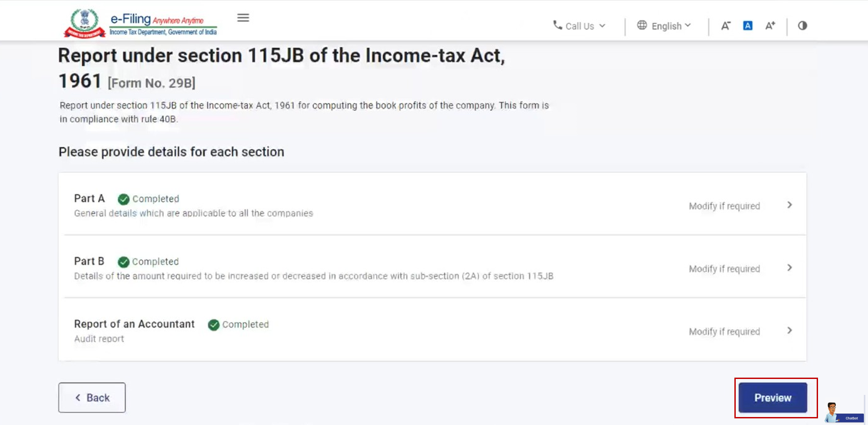Image resolution: width=868 pixels, height=425 pixels.
Task: Click Part A green completed checkmark
Action: click(123, 199)
